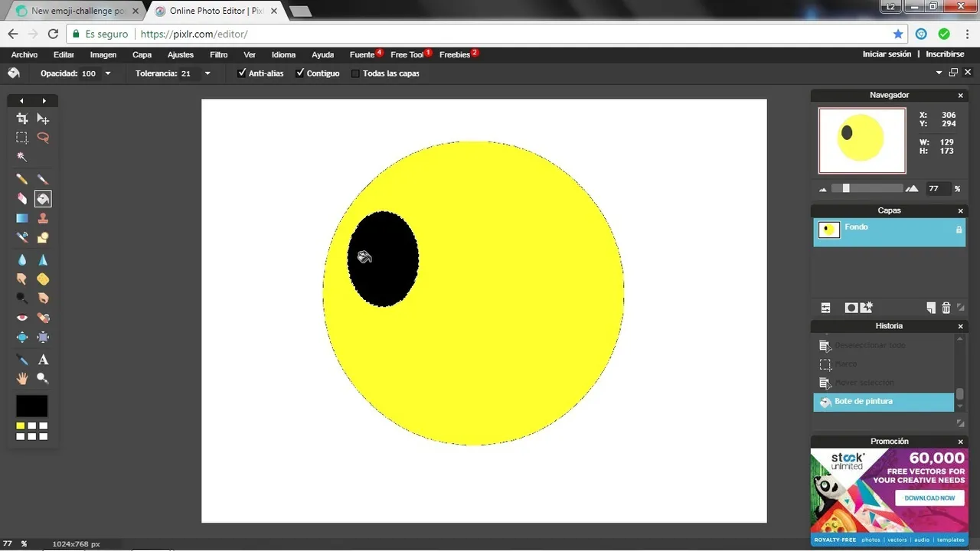
Task: Select the Lasso tool
Action: [43, 138]
